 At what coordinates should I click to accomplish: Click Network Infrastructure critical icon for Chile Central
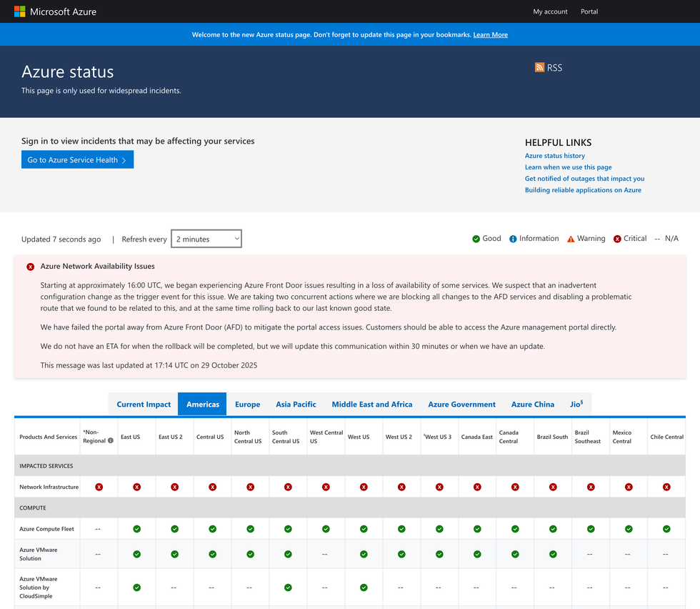tap(666, 487)
